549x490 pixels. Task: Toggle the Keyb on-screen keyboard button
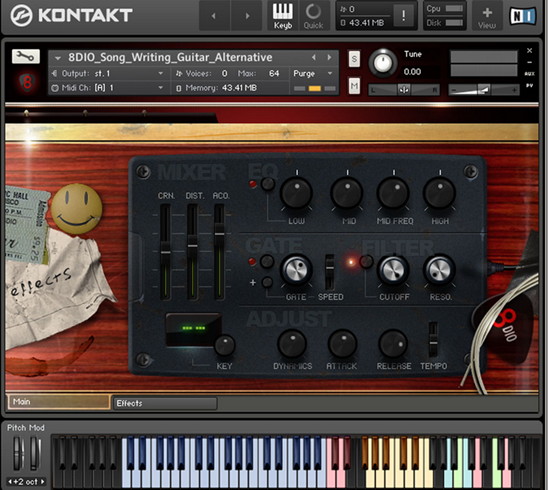(283, 15)
